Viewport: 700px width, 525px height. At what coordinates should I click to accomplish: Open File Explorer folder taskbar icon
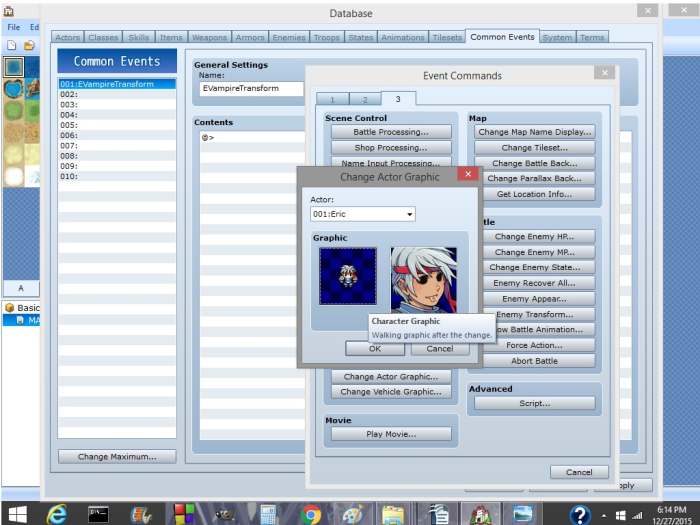[x=393, y=515]
